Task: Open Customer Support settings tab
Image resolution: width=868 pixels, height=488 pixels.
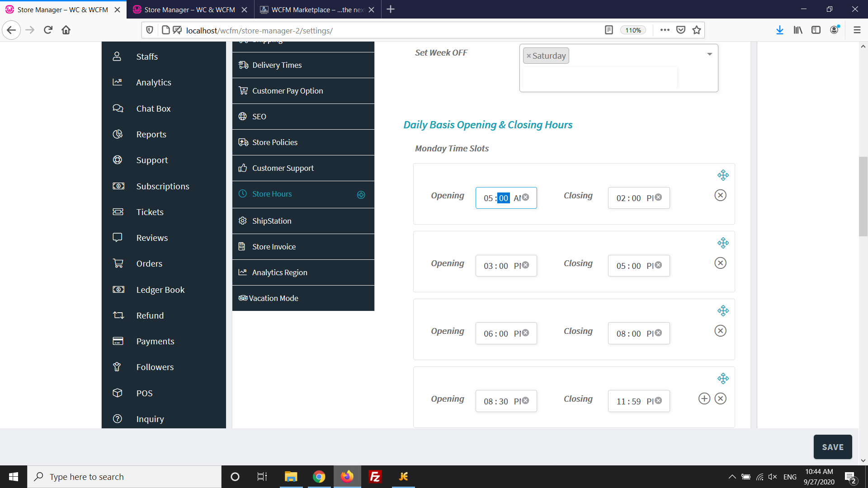Action: (303, 168)
